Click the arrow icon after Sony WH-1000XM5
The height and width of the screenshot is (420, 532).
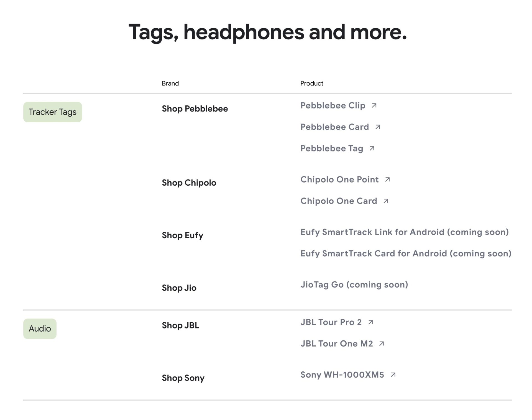(x=393, y=375)
